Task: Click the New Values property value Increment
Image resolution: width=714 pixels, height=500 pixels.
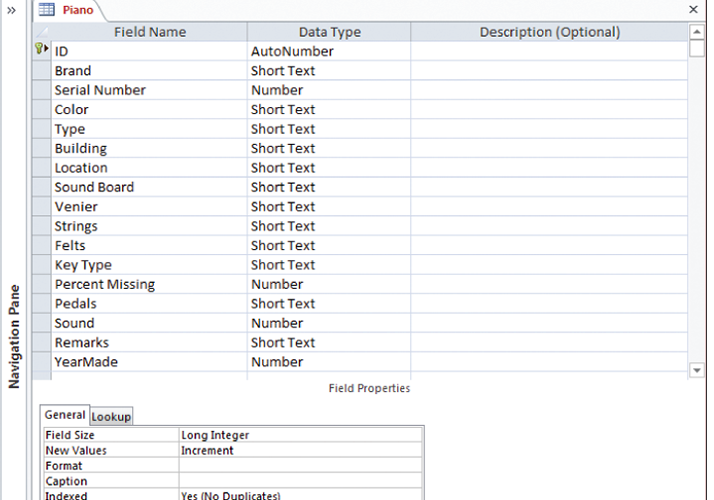Action: [301, 450]
